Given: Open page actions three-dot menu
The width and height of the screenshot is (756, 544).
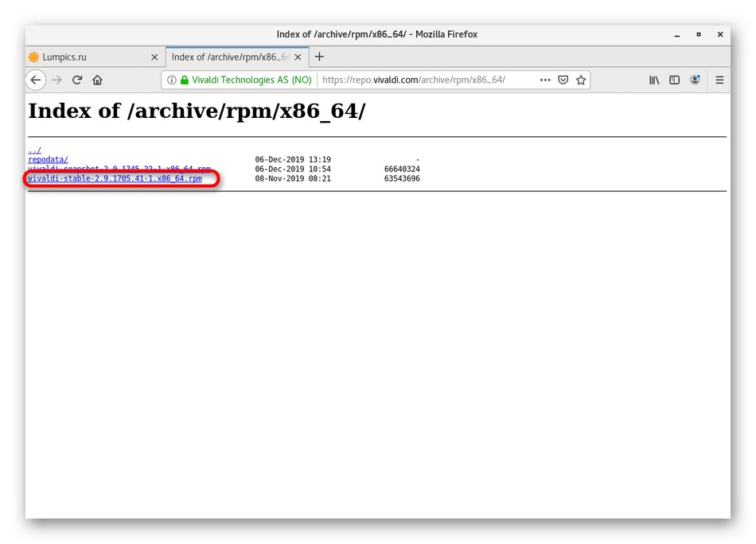Looking at the screenshot, I should point(545,80).
